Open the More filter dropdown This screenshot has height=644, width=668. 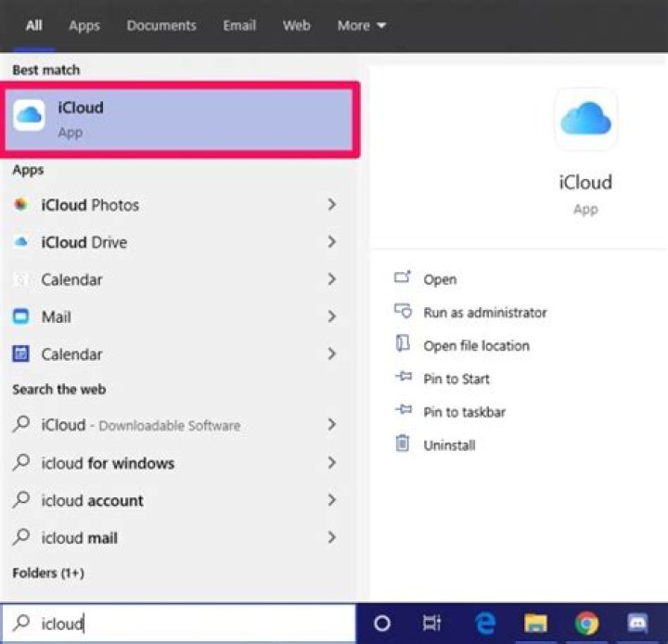click(361, 26)
